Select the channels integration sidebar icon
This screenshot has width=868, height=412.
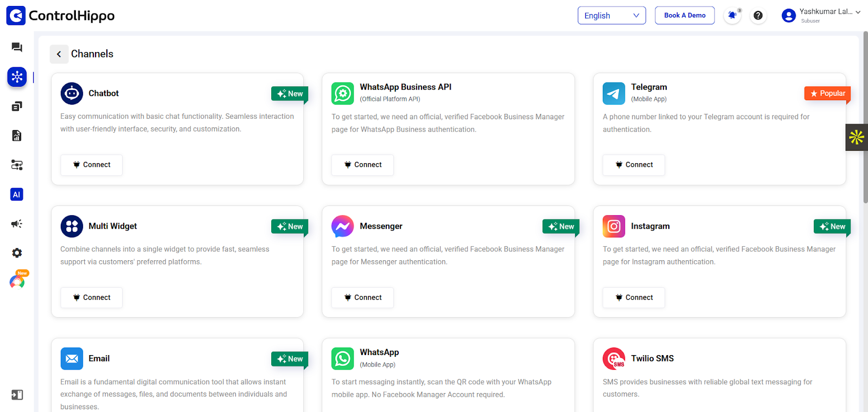pyautogui.click(x=17, y=77)
